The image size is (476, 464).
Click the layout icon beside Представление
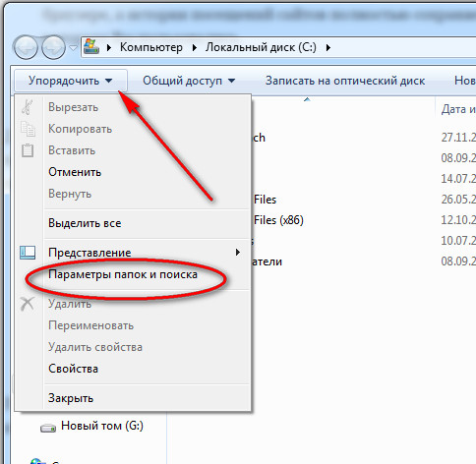[x=28, y=253]
